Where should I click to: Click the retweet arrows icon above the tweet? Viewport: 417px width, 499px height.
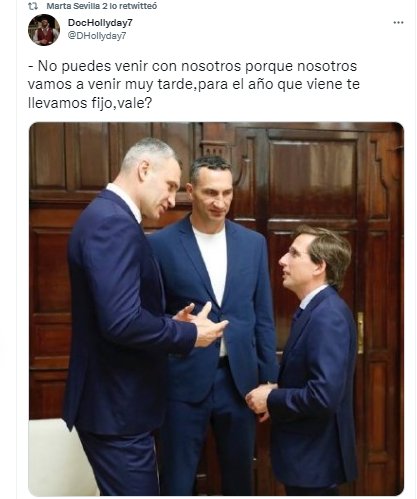pos(33,6)
